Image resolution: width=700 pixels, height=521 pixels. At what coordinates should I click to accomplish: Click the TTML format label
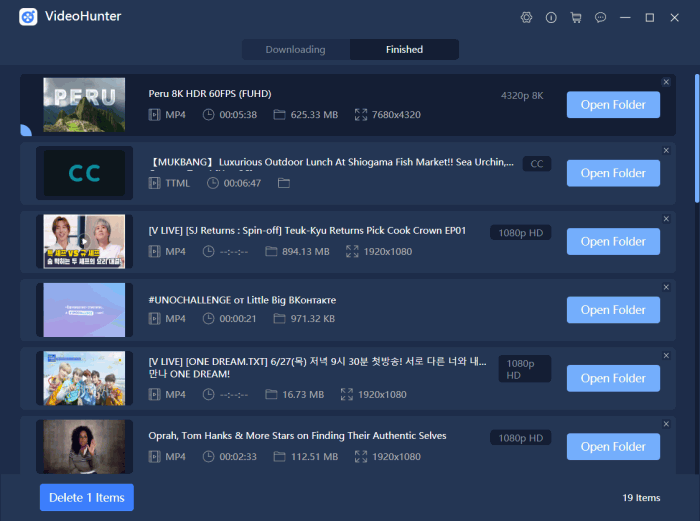click(x=177, y=183)
